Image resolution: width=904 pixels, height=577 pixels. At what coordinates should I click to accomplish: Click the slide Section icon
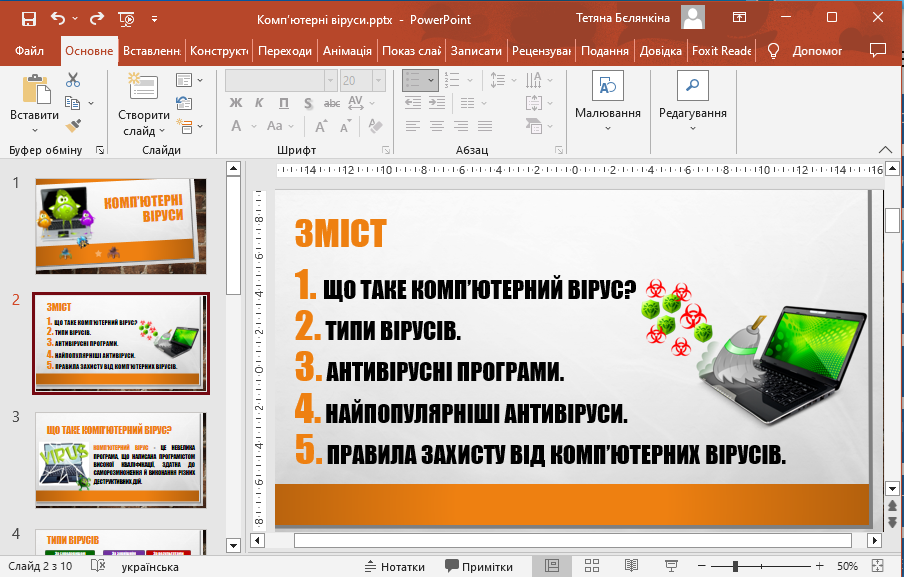[184, 126]
